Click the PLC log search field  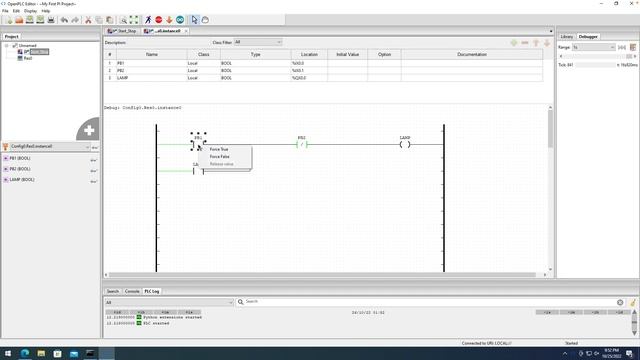tap(431, 302)
